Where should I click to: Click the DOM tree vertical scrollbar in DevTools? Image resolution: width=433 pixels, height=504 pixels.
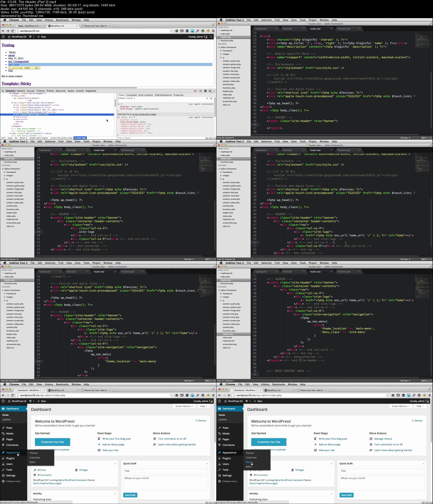(115, 103)
